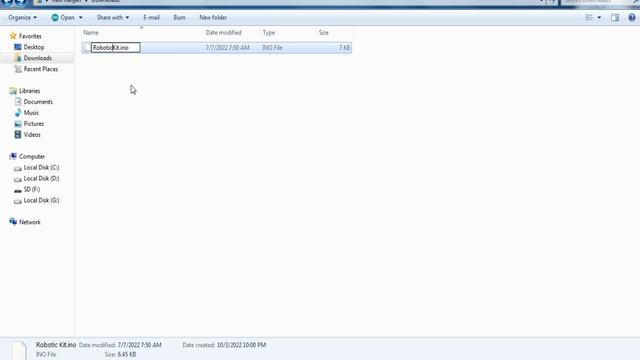Click the Open button in toolbar
The width and height of the screenshot is (640, 360).
(x=63, y=18)
